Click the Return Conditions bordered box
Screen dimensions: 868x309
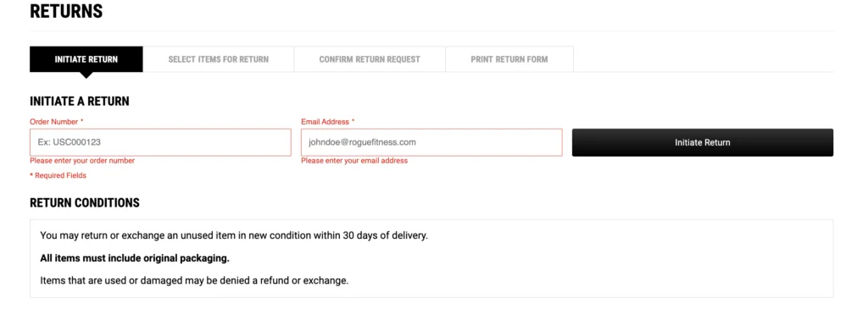coord(431,259)
